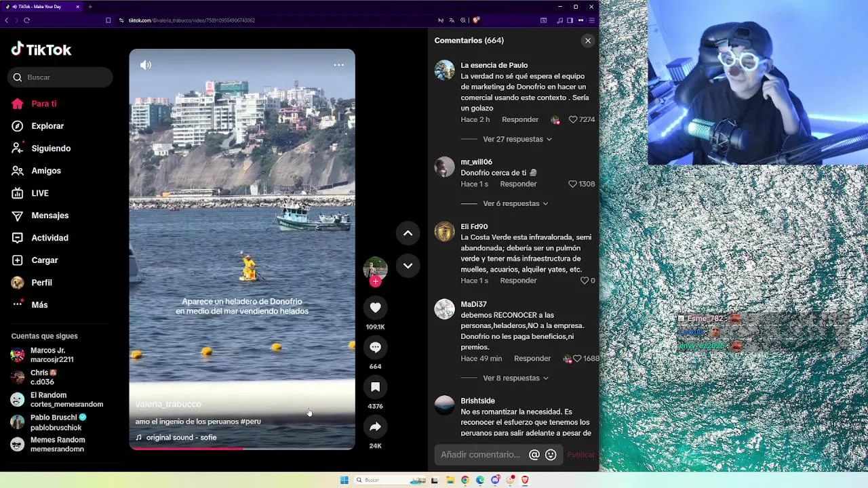This screenshot has width=868, height=488.
Task: Bookmark page from the address bar
Action: pyautogui.click(x=108, y=20)
